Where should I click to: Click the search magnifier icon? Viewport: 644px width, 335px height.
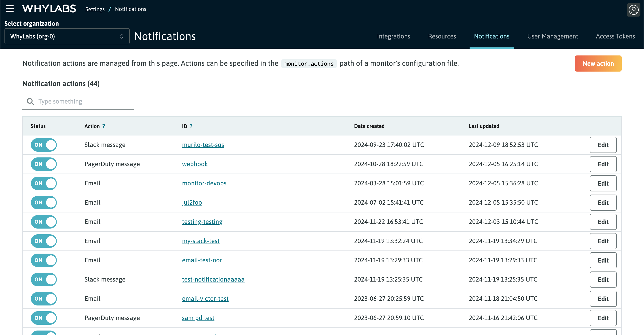pyautogui.click(x=30, y=102)
